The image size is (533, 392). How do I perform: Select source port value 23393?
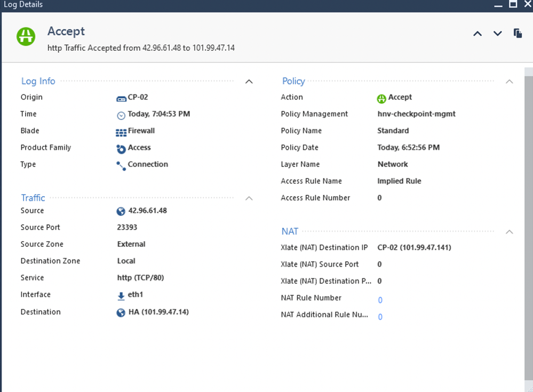coord(127,227)
